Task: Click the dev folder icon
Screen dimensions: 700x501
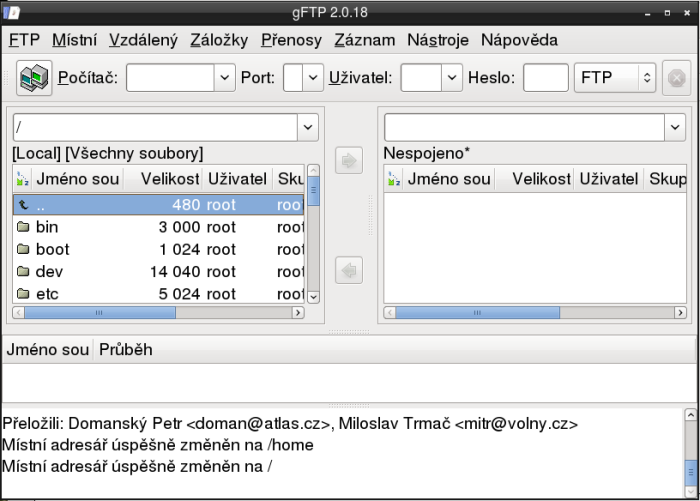Action: click(x=23, y=271)
